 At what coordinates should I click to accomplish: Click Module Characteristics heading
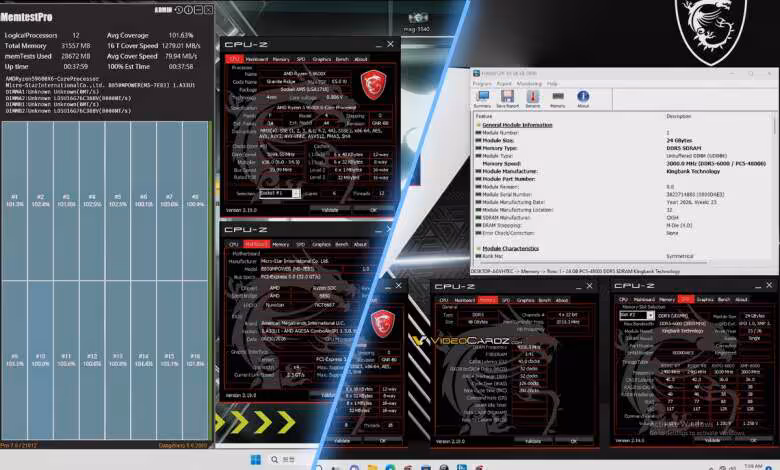510,248
